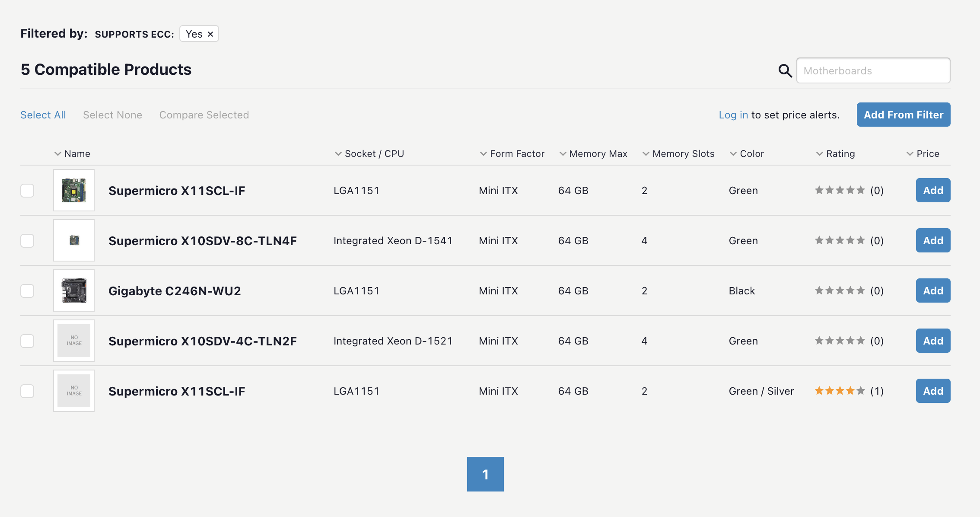Image resolution: width=980 pixels, height=517 pixels.
Task: Sort table by Price column
Action: pos(923,153)
